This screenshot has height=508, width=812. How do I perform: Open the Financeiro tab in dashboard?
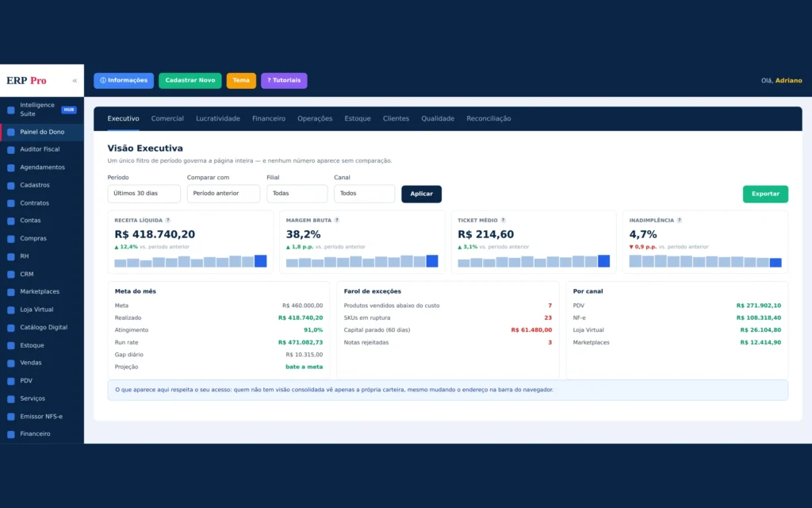click(x=269, y=119)
